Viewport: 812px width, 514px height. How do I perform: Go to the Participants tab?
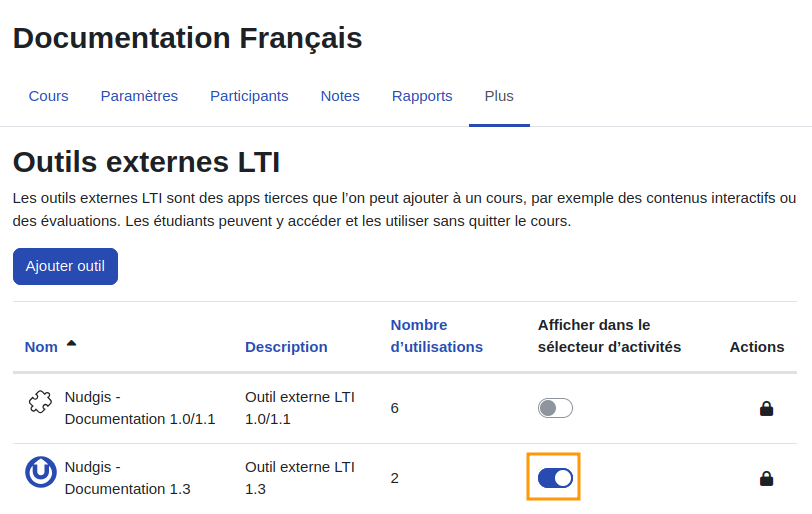(249, 96)
